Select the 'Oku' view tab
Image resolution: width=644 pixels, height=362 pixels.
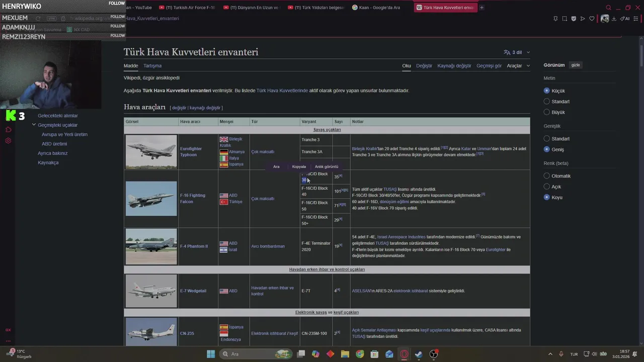click(407, 66)
